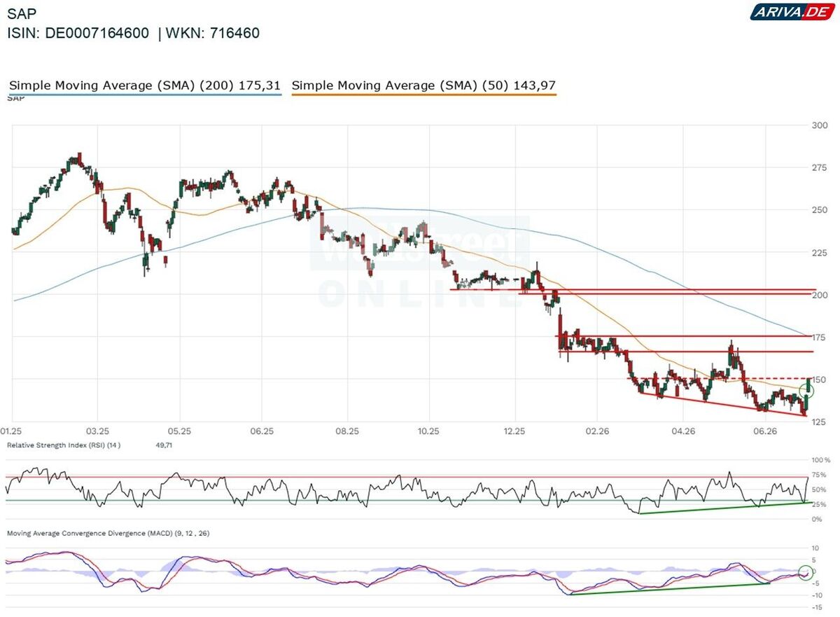The width and height of the screenshot is (840, 617).
Task: Click the 05.25 date axis label
Action: tap(179, 431)
